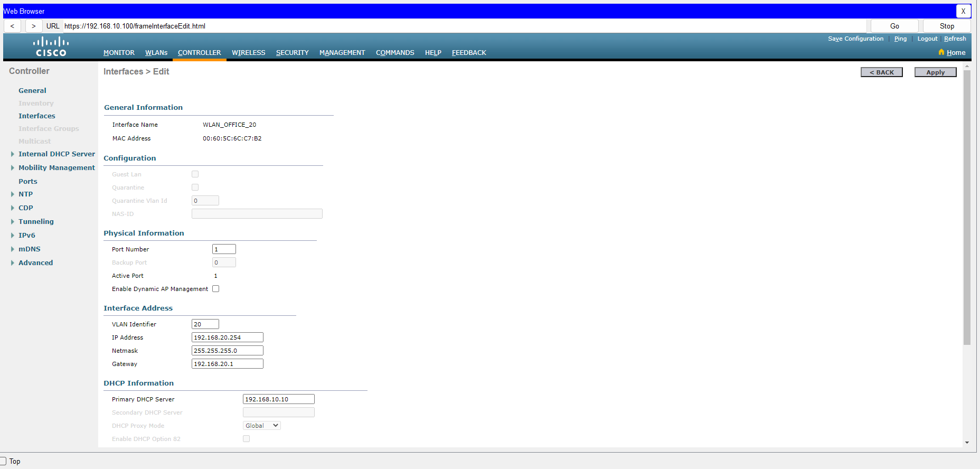
Task: Enable Dynamic AP Management checkbox
Action: (215, 289)
